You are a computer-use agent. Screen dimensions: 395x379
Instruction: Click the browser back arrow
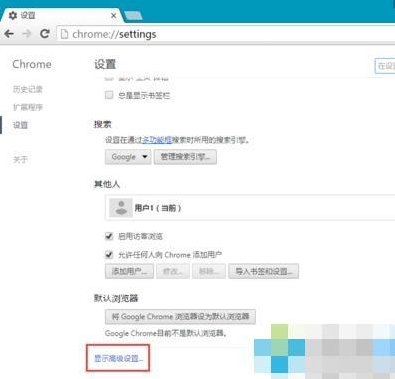[x=9, y=34]
